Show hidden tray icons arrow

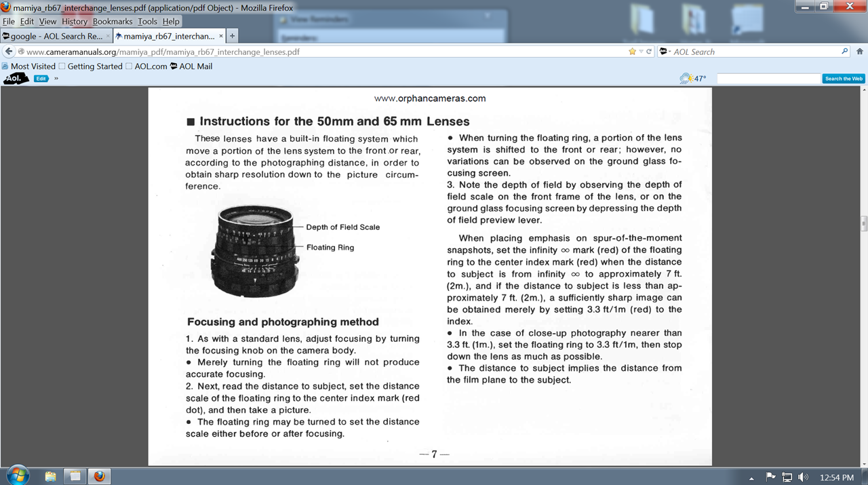pyautogui.click(x=751, y=478)
